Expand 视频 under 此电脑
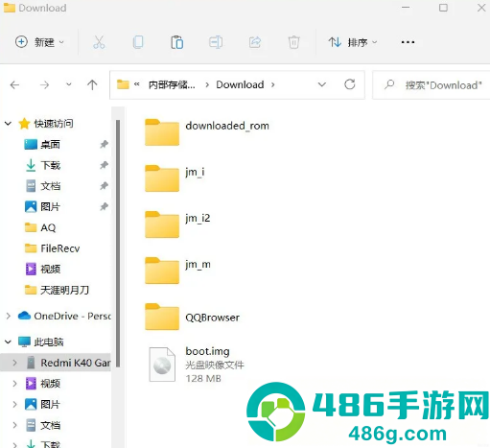Viewport: 490px width, 448px height. click(14, 384)
